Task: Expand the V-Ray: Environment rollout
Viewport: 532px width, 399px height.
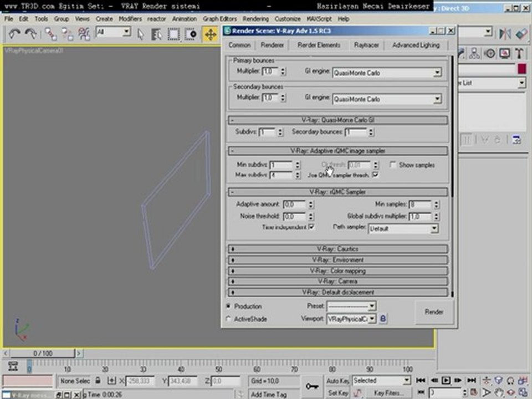Action: 337,260
